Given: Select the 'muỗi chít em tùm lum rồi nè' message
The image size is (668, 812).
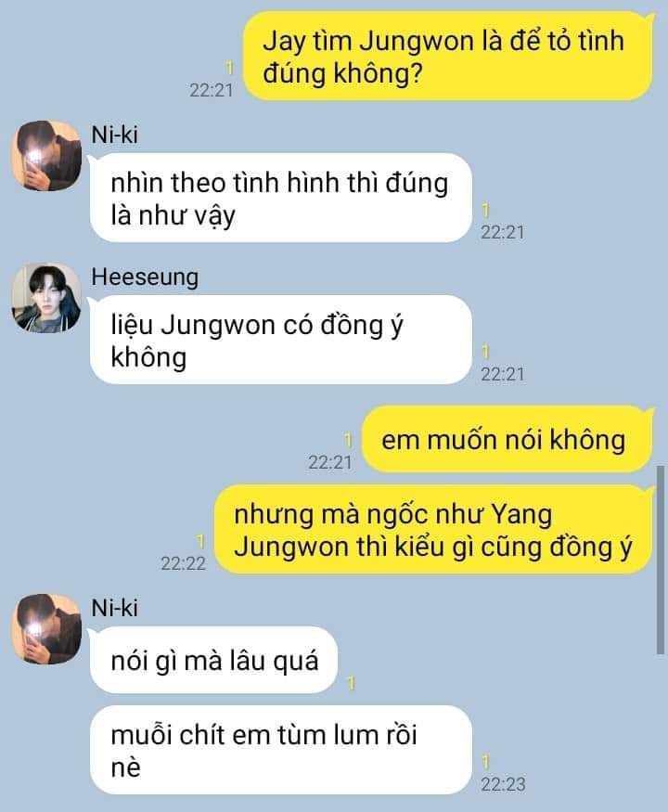Looking at the screenshot, I should pos(281,750).
